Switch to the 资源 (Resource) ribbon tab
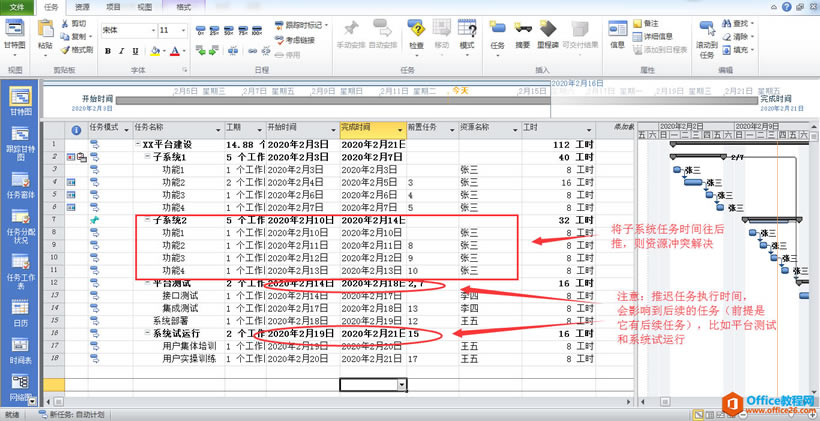The image size is (820, 421). pyautogui.click(x=82, y=6)
